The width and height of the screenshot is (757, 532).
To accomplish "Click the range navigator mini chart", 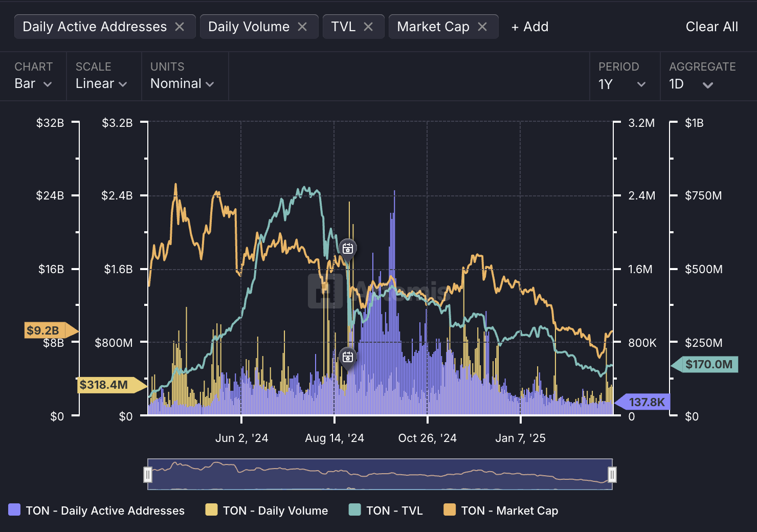I will pyautogui.click(x=380, y=475).
